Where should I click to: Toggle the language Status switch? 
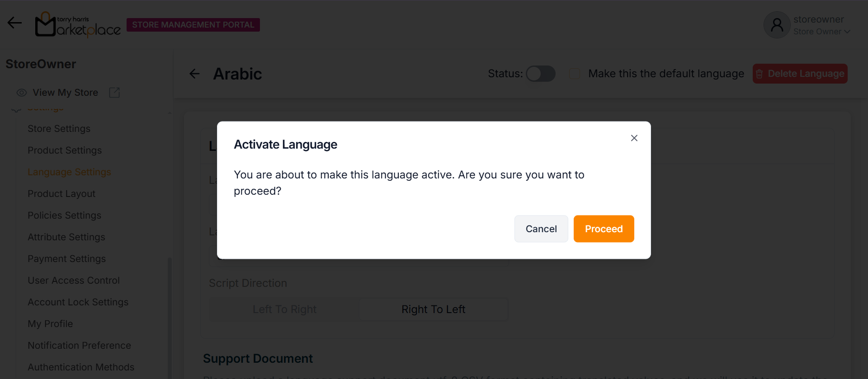pos(540,74)
